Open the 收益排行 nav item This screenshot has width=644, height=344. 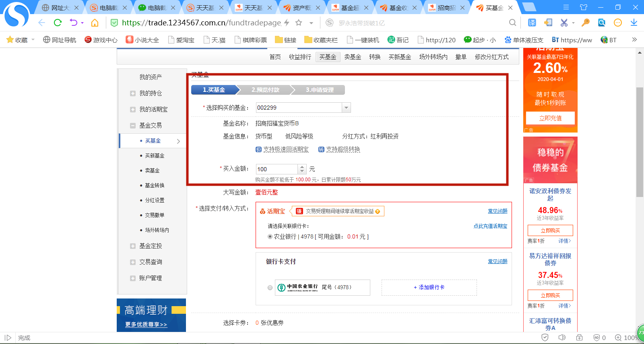(x=300, y=57)
